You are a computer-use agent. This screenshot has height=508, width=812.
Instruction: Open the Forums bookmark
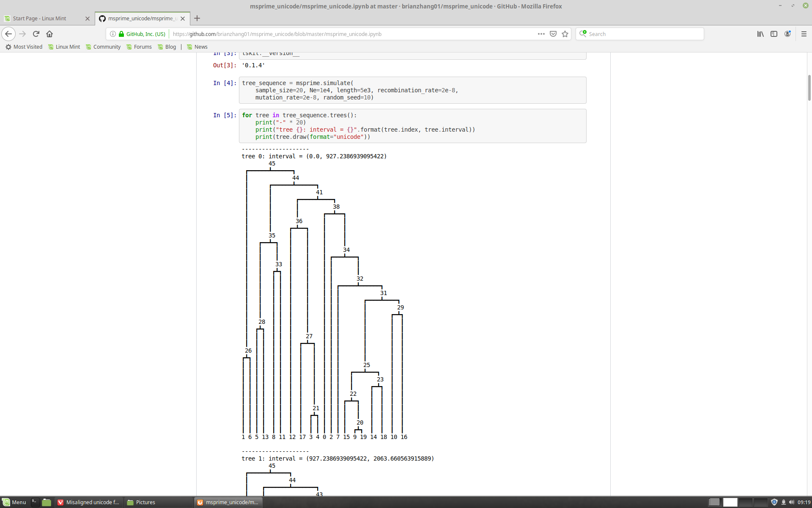pos(143,47)
